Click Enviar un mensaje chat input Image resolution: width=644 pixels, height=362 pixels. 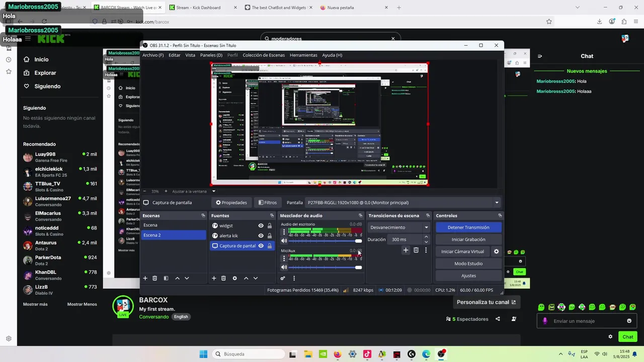[x=586, y=321]
